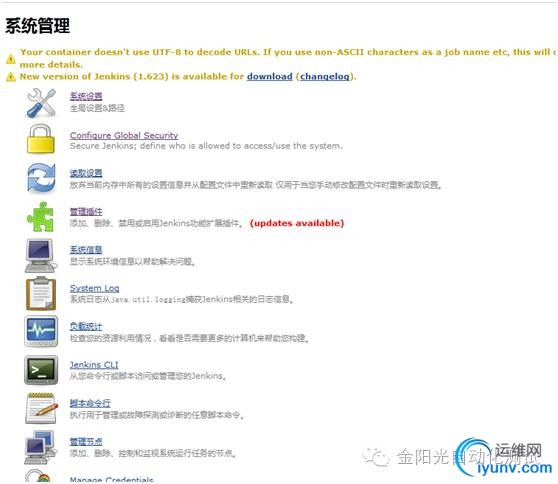Open the Jenkins CLI link
This screenshot has width=558, height=484.
(x=94, y=365)
